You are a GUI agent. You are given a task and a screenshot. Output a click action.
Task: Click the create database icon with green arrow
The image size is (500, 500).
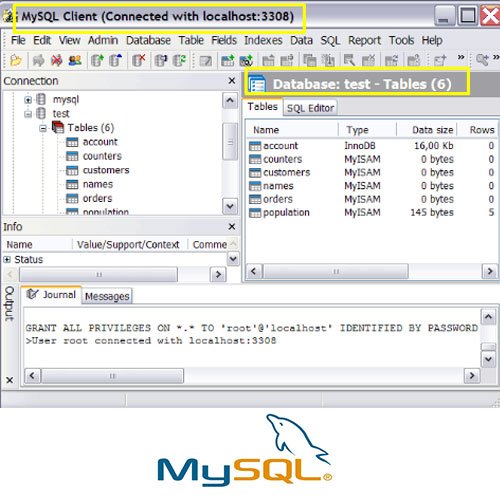click(97, 60)
